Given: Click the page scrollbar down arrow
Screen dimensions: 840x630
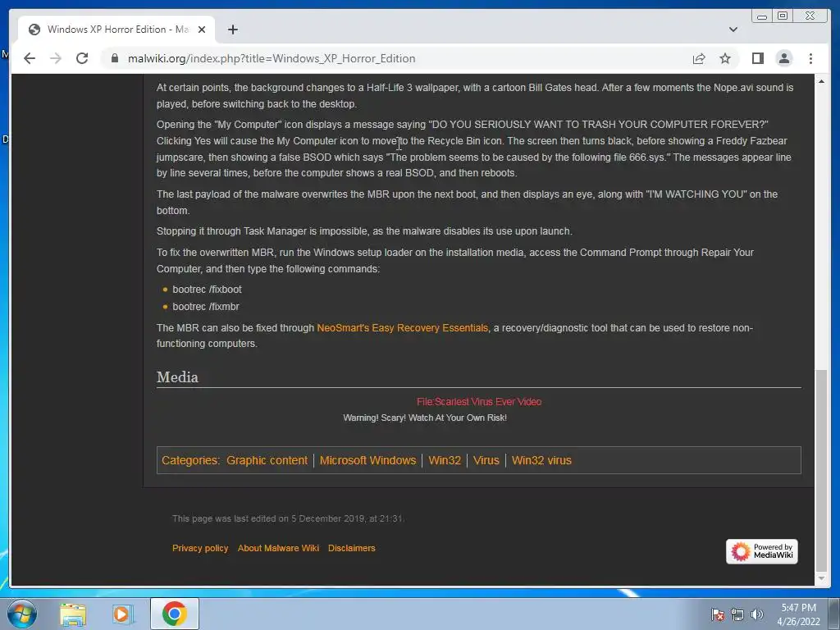Looking at the screenshot, I should (x=820, y=578).
